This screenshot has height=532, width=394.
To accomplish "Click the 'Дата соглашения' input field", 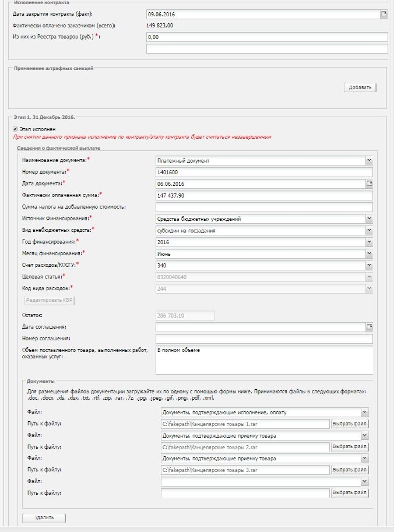I will [x=261, y=327].
